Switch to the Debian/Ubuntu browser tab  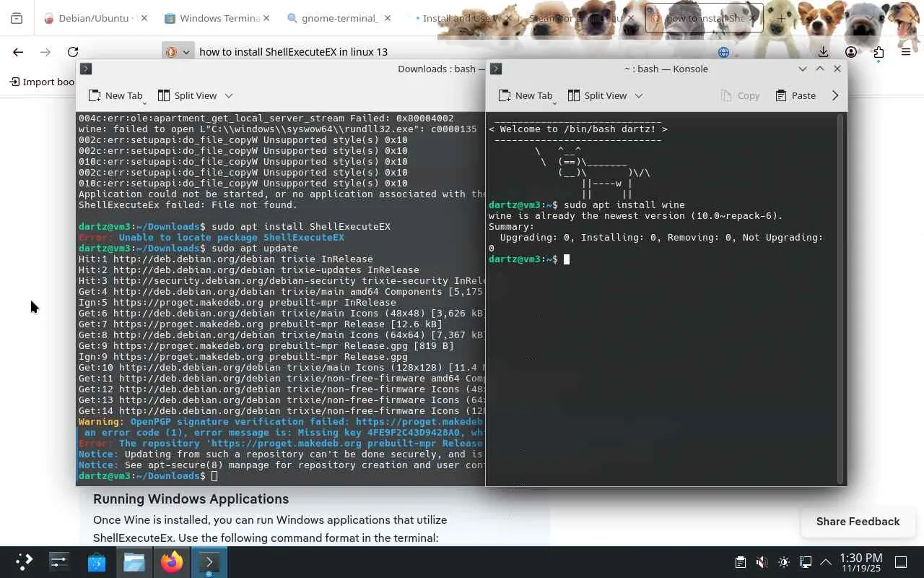pos(95,19)
